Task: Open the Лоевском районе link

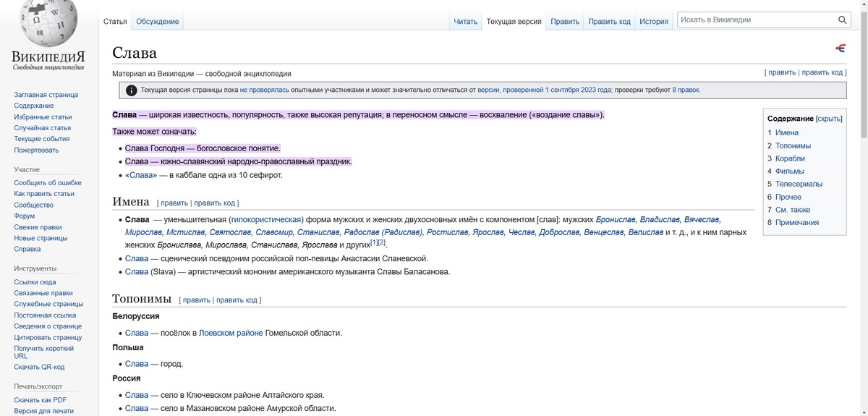Action: click(x=231, y=333)
